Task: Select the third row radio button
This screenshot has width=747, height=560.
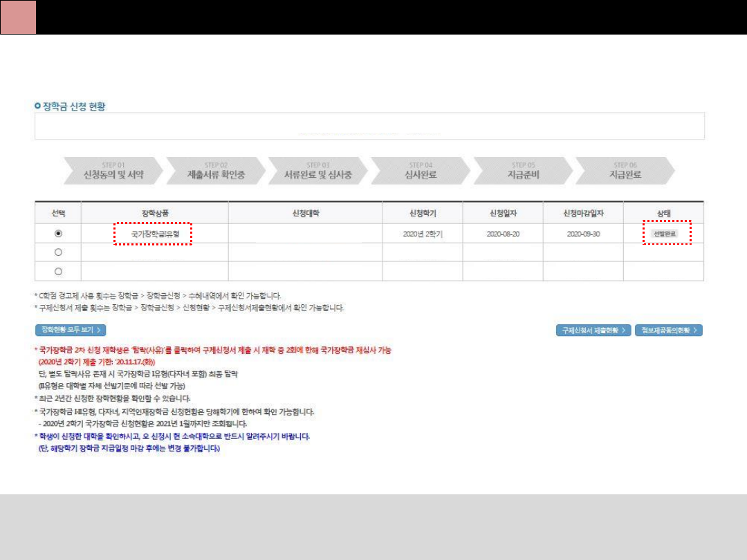Action: 58,271
